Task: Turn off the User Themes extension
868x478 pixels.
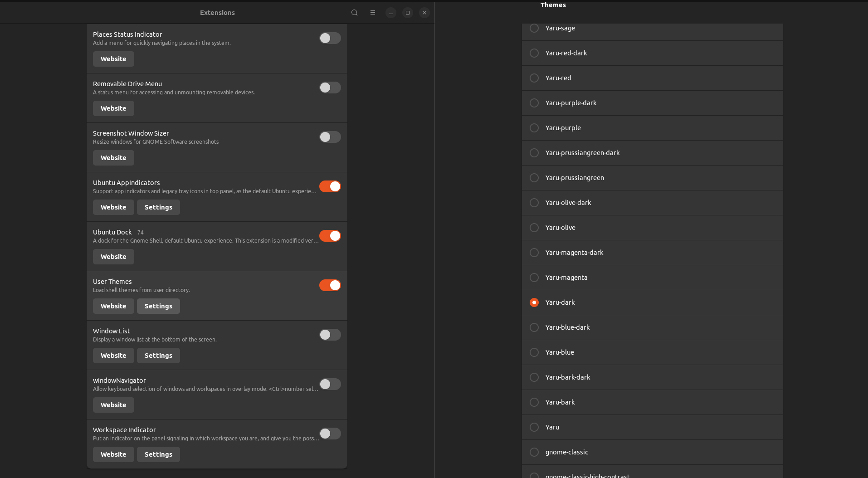Action: click(x=330, y=285)
